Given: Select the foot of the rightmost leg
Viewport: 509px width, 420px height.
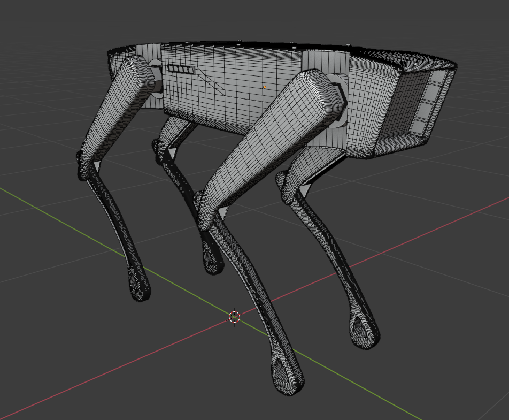Looking at the screenshot, I should 366,333.
